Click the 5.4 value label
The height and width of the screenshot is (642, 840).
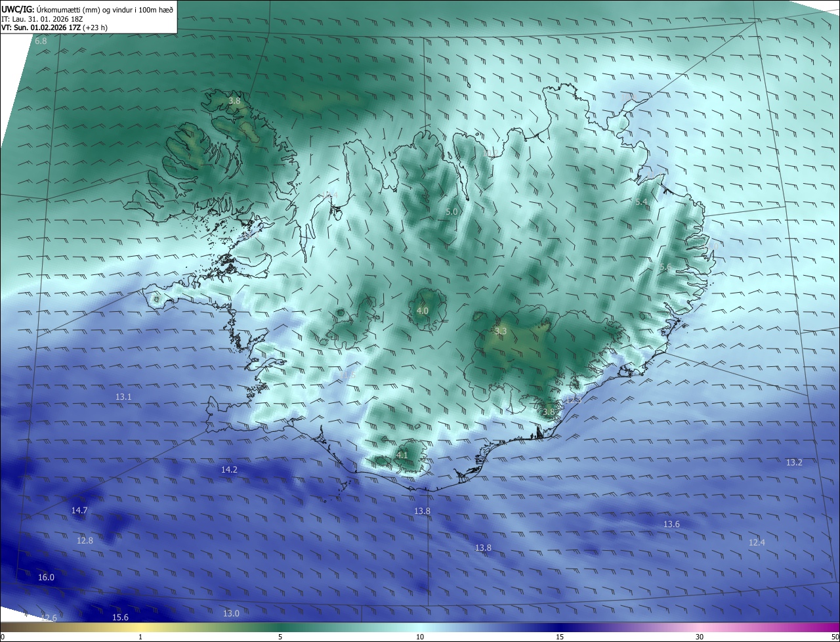point(641,202)
